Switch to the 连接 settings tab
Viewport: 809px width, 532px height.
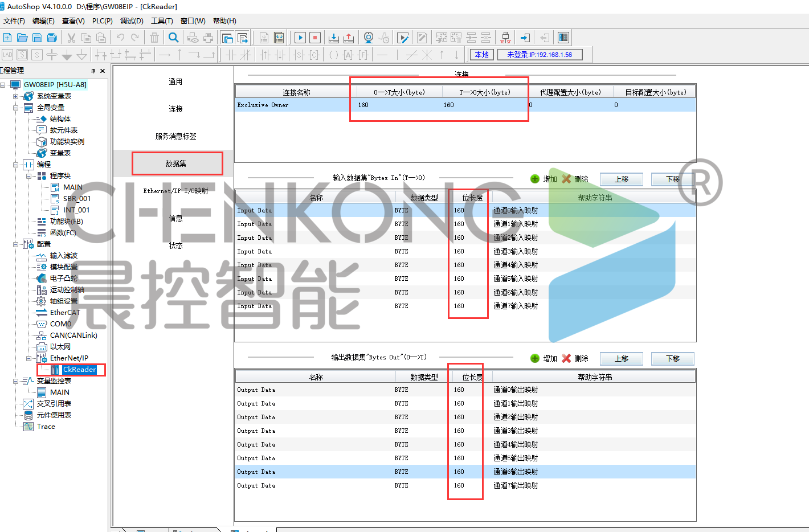[175, 109]
